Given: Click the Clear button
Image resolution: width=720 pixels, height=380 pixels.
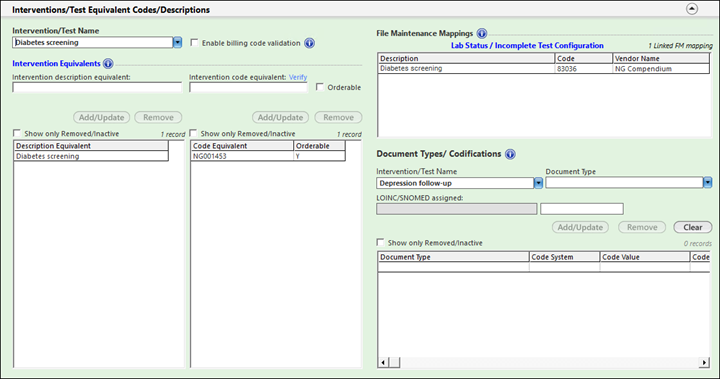Looking at the screenshot, I should click(692, 227).
